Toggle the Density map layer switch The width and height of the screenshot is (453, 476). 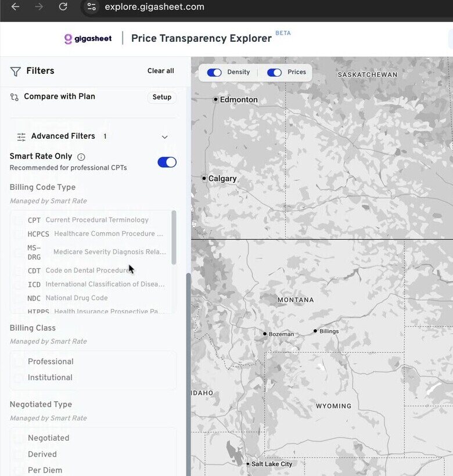point(214,73)
